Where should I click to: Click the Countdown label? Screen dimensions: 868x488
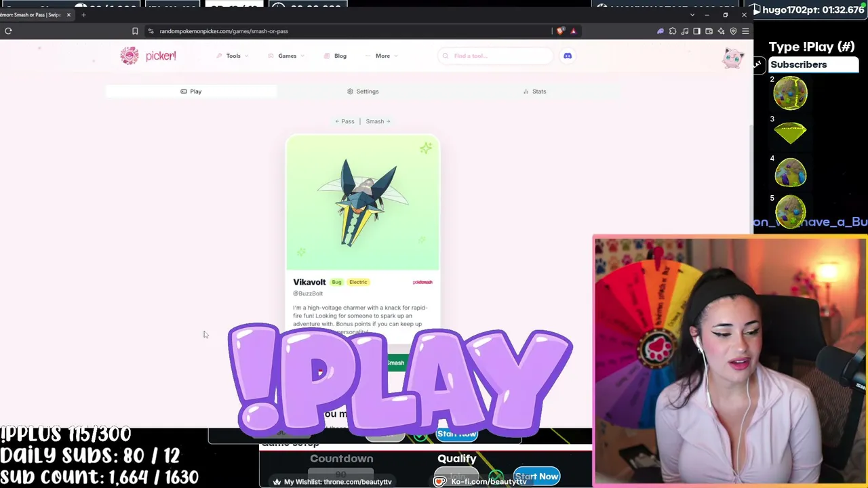pyautogui.click(x=341, y=459)
